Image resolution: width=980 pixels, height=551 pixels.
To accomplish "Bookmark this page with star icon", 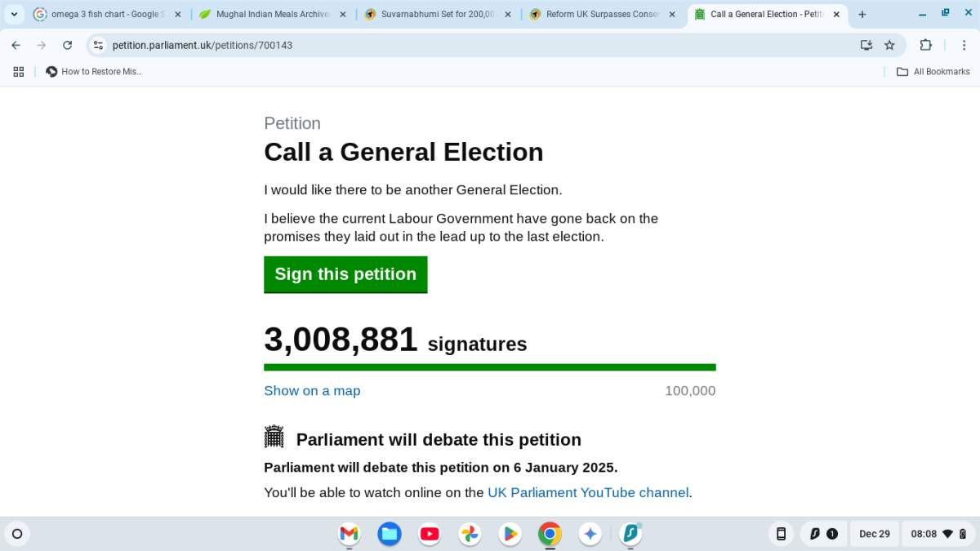I will pyautogui.click(x=889, y=45).
